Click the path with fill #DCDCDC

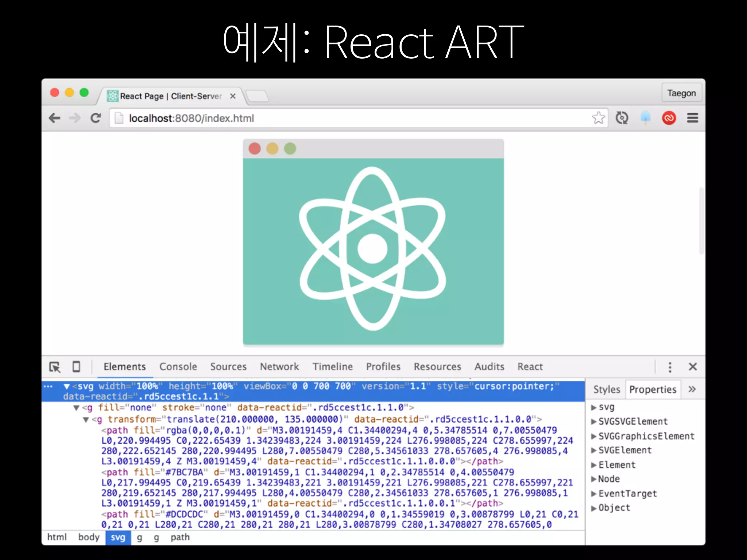pyautogui.click(x=340, y=520)
